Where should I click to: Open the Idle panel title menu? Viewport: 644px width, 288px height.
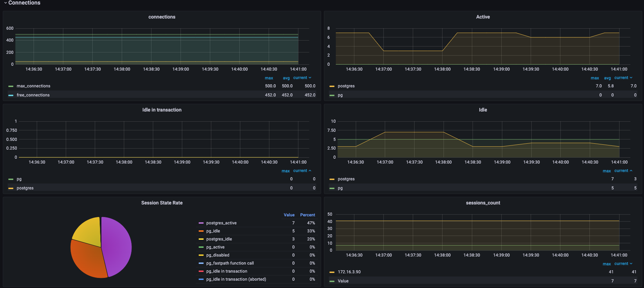point(483,110)
